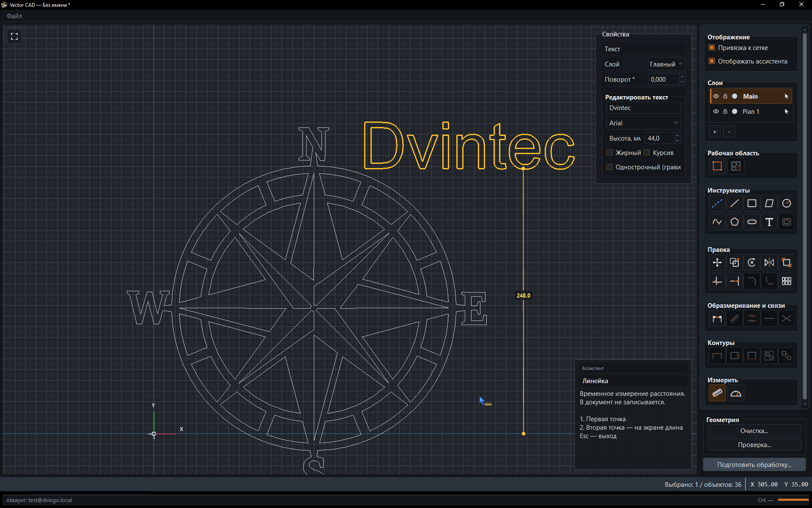Activate the Trim tool under Правка
Screen dimensions: 812x508
(x=717, y=281)
